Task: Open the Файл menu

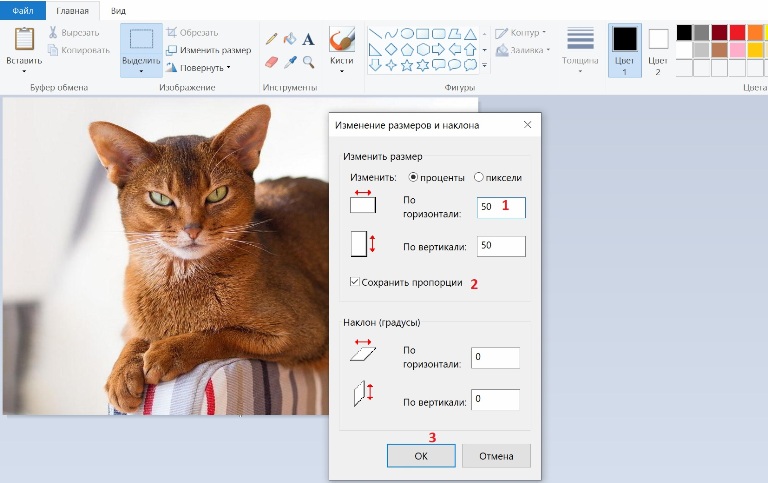Action: tap(22, 11)
